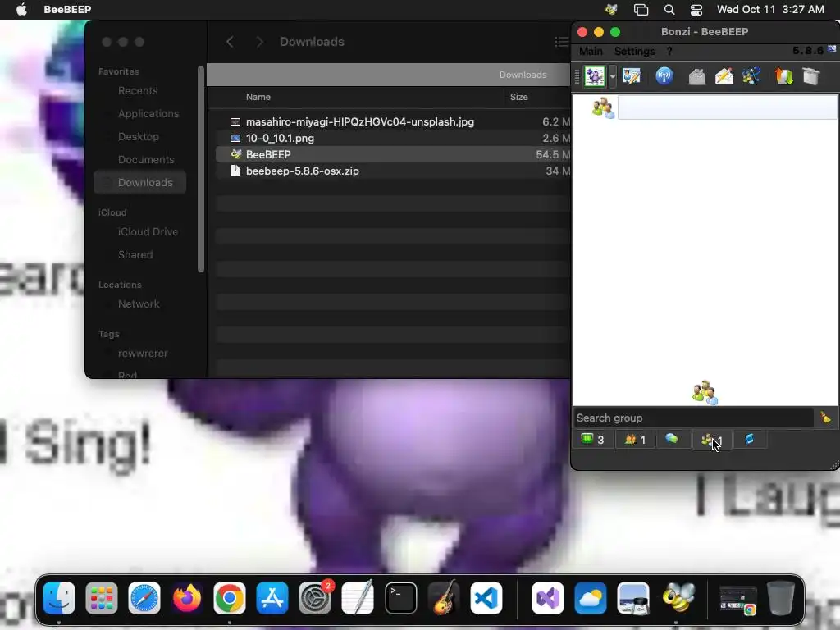Click the envelope with pencil compose icon
This screenshot has height=630, width=840.
coord(724,76)
